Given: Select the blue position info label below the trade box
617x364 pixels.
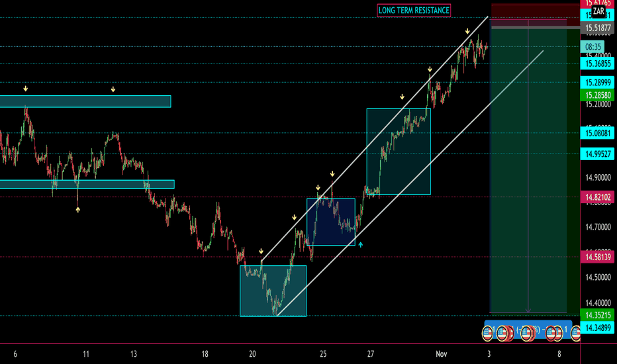Looking at the screenshot, I should (x=528, y=330).
